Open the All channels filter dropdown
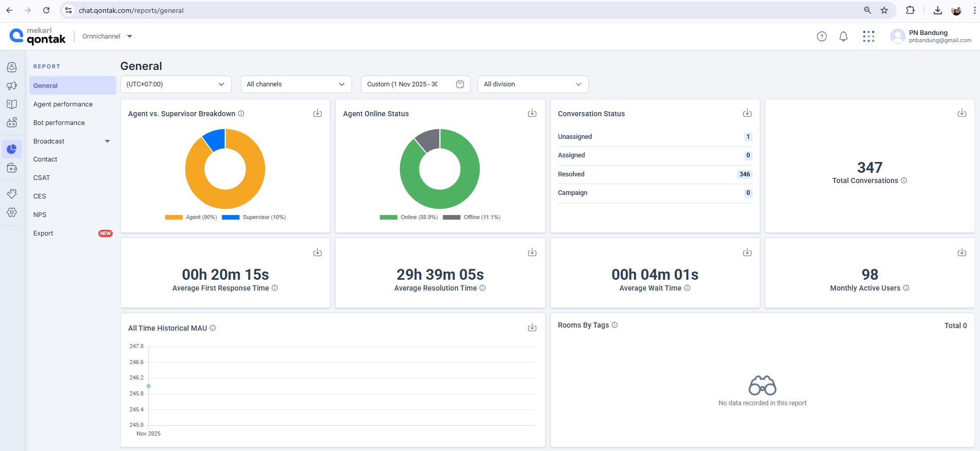Screen dimensions: 980x451 click(296, 84)
